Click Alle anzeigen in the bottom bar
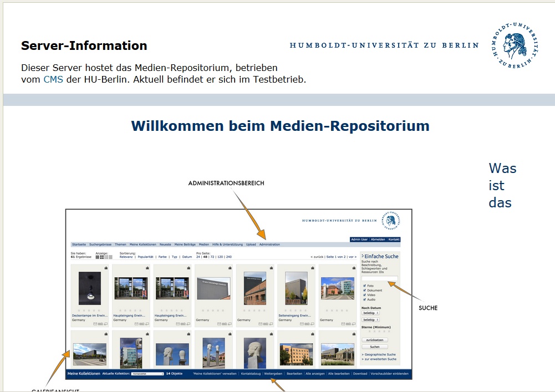The image size is (555, 392). 315,374
